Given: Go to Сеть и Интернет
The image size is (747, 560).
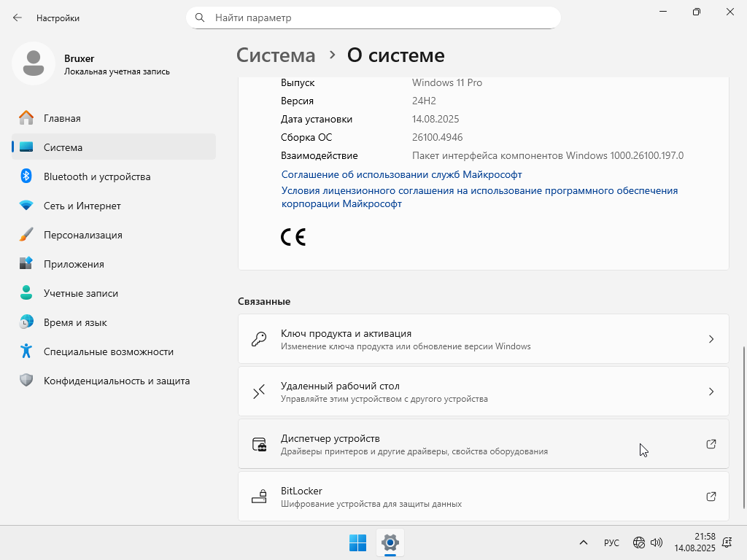Looking at the screenshot, I should 114,205.
